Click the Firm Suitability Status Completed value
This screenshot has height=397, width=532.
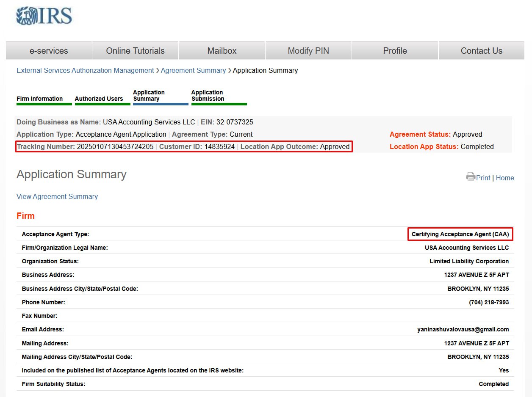[494, 384]
